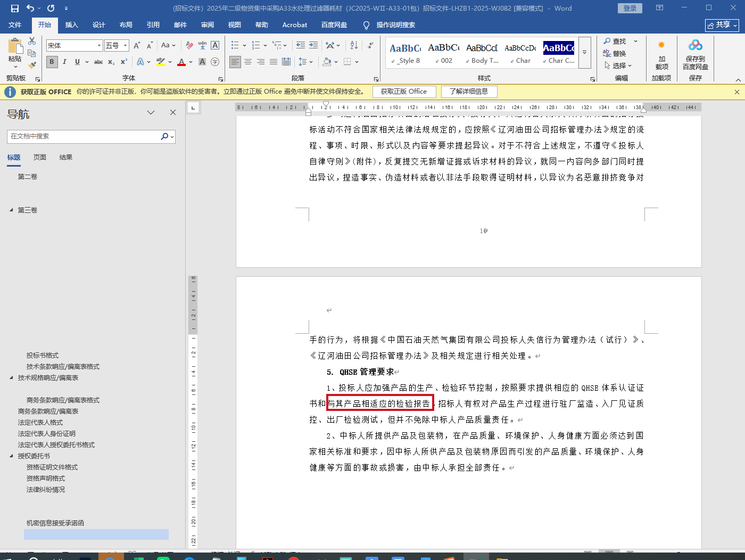Center-align the paragraph
Screen dimensions: 745x560
point(248,62)
